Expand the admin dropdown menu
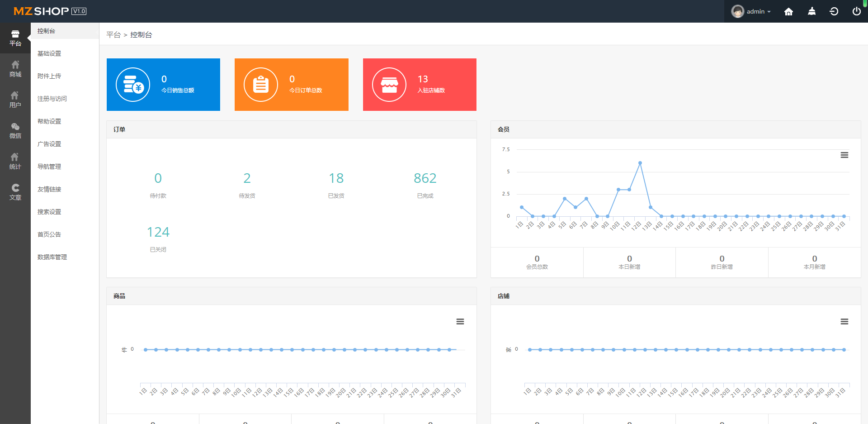Screen dimensions: 868x424 click(x=759, y=11)
